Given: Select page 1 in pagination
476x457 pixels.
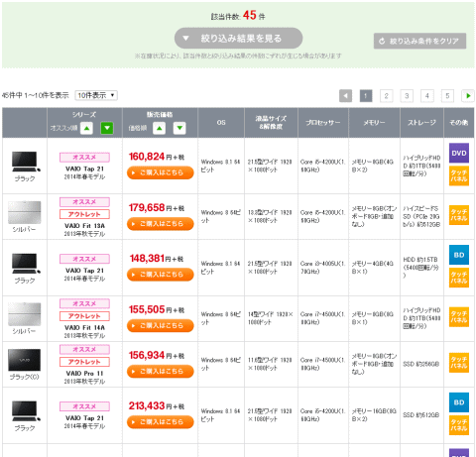Looking at the screenshot, I should pyautogui.click(x=366, y=96).
